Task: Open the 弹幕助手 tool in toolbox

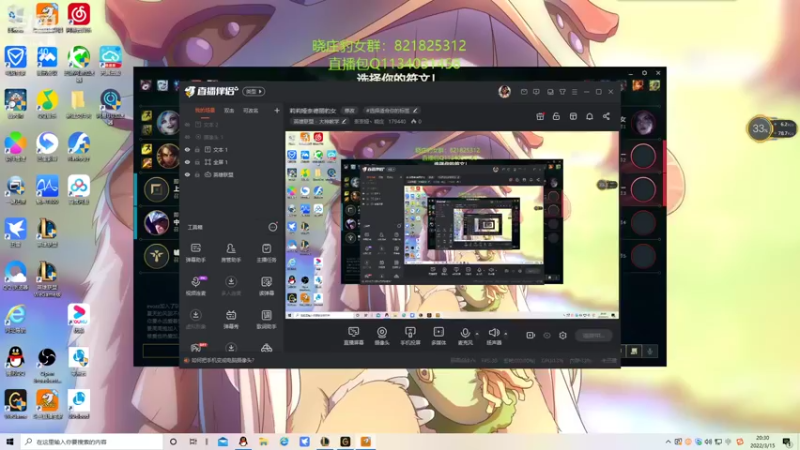Action: 195,253
